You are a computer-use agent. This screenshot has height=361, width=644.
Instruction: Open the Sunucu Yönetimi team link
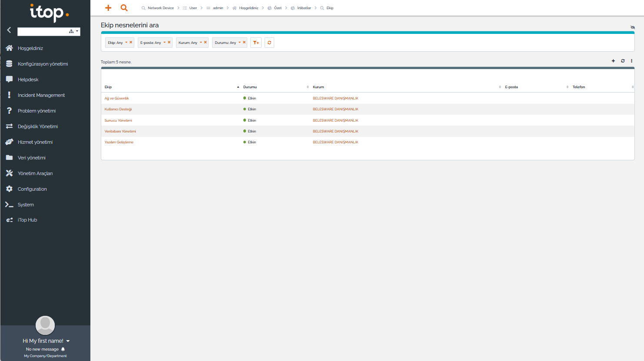point(118,120)
